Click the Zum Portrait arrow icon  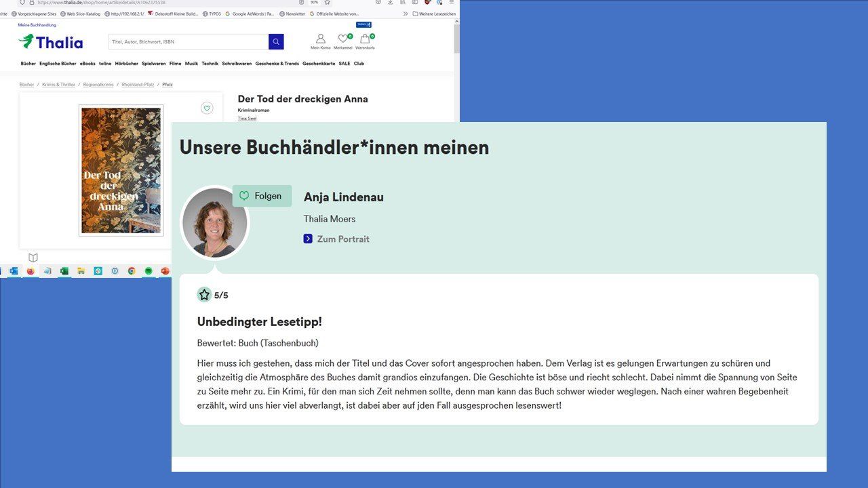[308, 239]
